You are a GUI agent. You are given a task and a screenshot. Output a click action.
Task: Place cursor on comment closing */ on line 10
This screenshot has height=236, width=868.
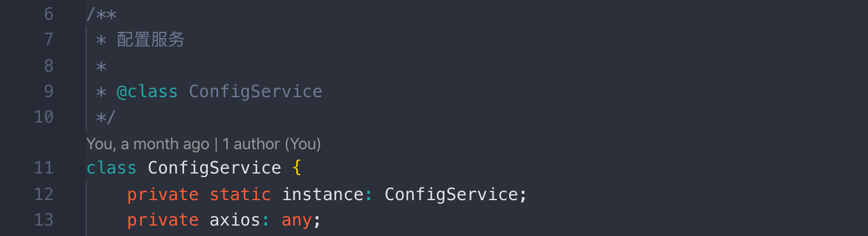tap(106, 117)
